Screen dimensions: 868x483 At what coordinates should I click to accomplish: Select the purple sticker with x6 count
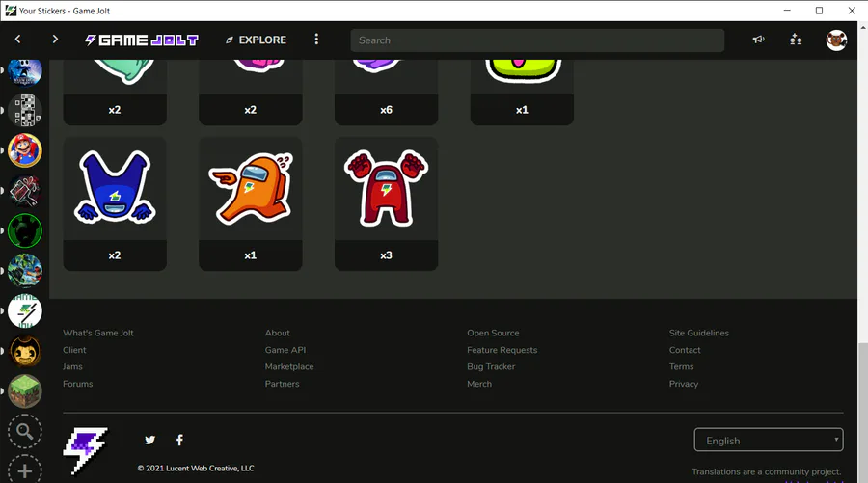pos(387,93)
